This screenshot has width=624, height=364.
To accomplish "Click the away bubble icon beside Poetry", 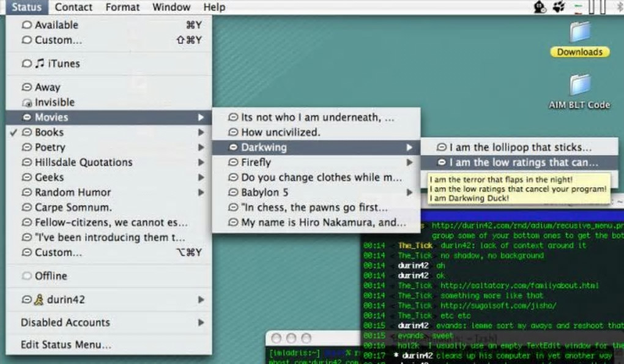I will [27, 147].
